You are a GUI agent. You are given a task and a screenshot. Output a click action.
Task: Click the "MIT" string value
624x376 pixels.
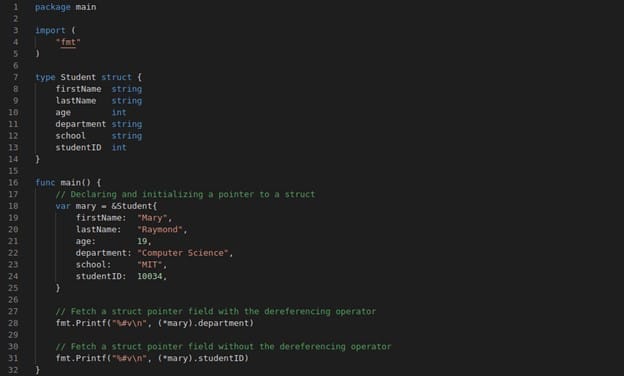click(x=150, y=265)
